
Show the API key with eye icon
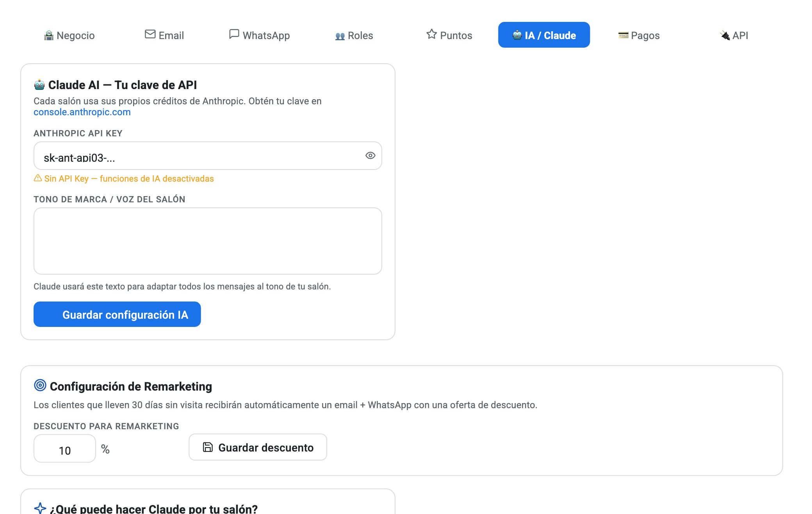(370, 155)
